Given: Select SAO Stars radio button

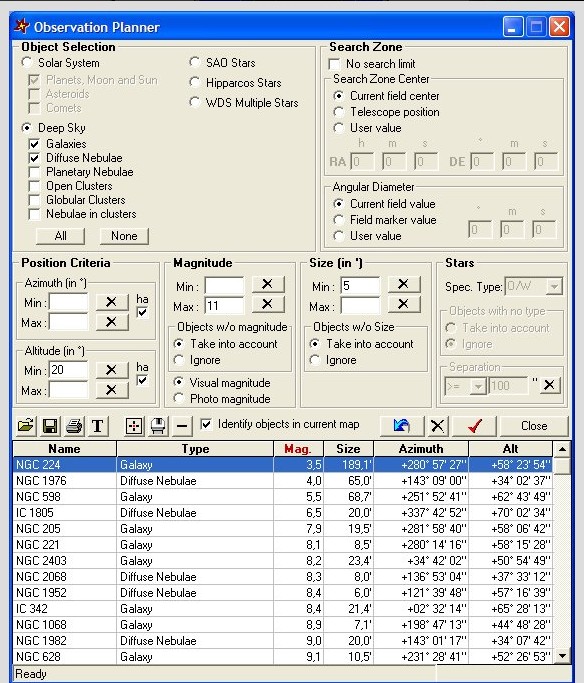Looking at the screenshot, I should (195, 62).
